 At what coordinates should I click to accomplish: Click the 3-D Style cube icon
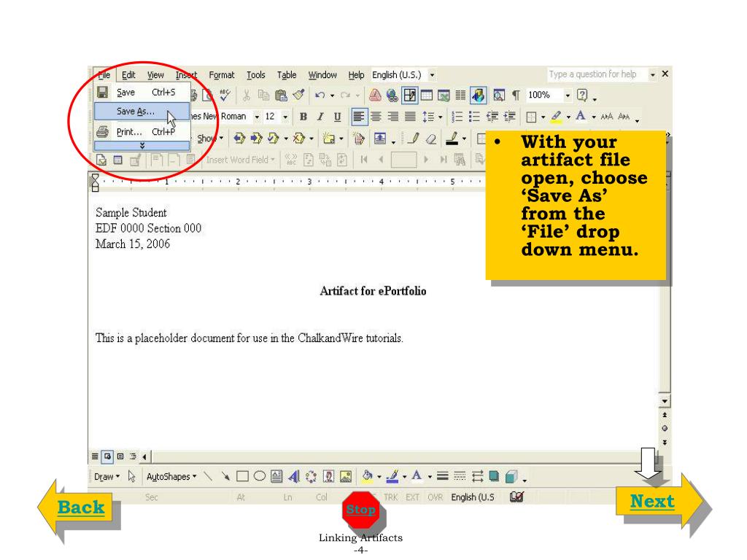(511, 476)
